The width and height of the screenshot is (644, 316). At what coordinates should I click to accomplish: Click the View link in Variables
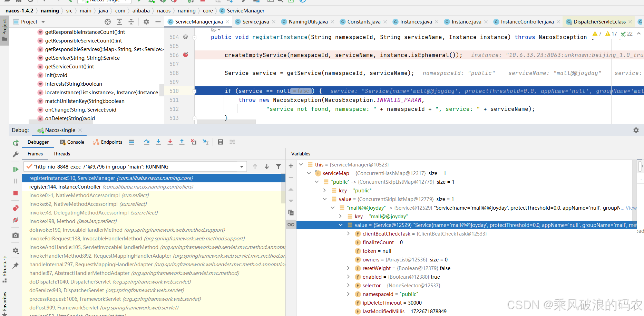click(631, 208)
